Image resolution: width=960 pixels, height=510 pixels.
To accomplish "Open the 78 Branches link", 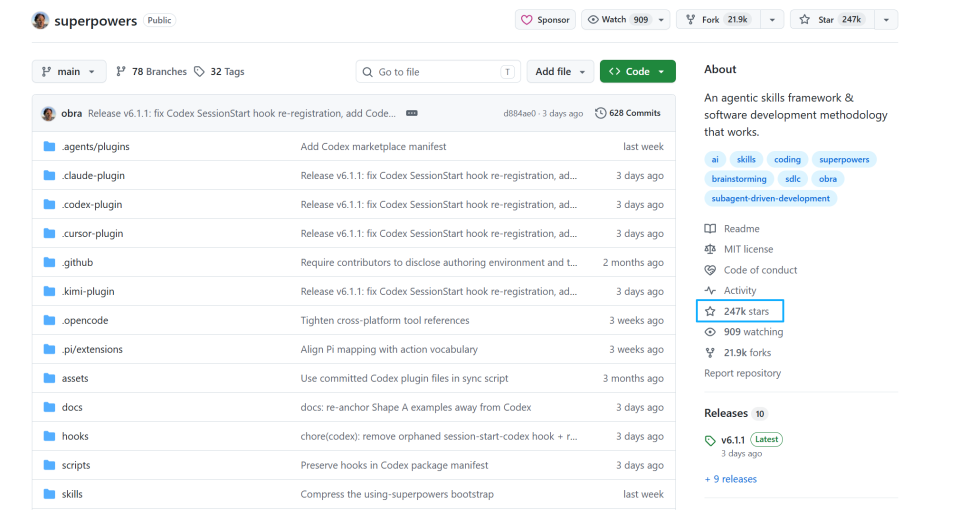I will [151, 72].
